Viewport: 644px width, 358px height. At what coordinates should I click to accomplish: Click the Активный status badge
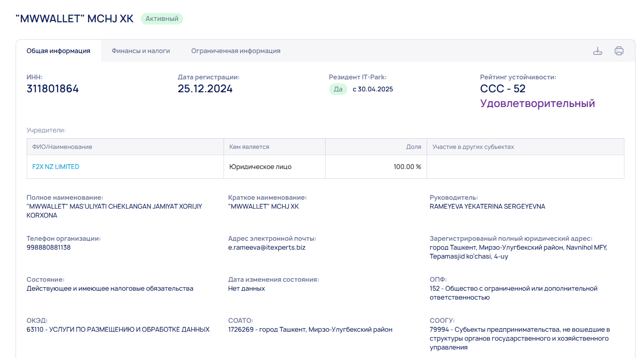point(162,19)
